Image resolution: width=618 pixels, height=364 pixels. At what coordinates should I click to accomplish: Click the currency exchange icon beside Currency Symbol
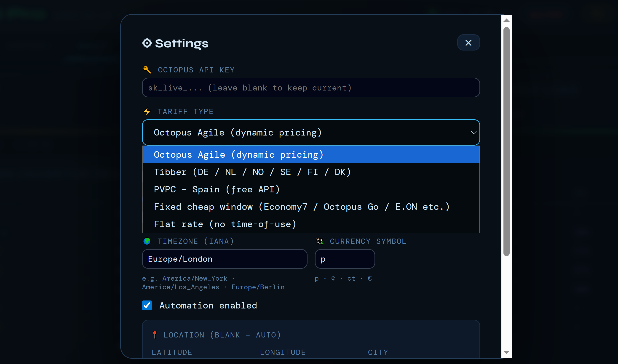(320, 241)
